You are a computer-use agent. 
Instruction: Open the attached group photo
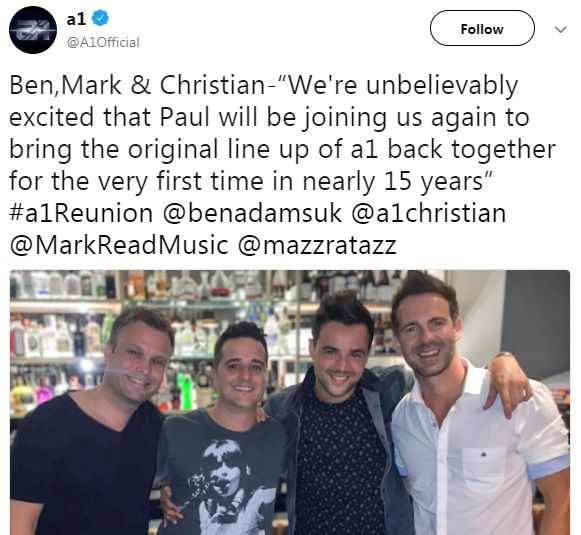[x=290, y=402]
